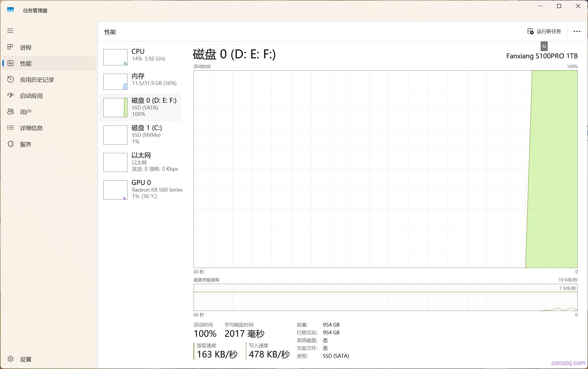Click 11.5/31.9 GB (36%) memory text
The image size is (588, 369).
coord(154,83)
